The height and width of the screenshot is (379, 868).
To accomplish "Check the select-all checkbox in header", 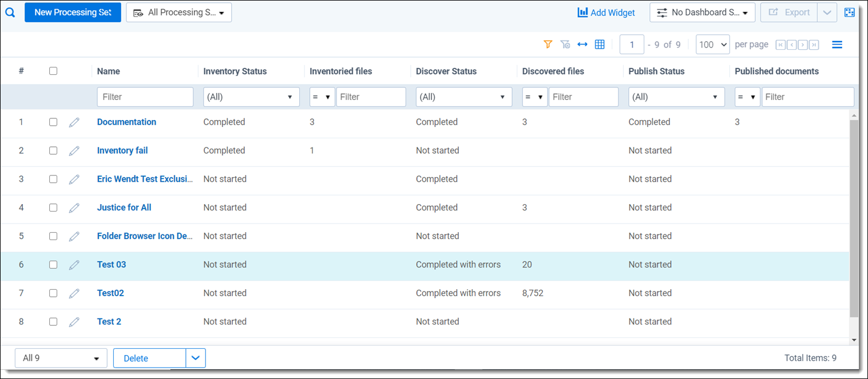I will click(53, 71).
